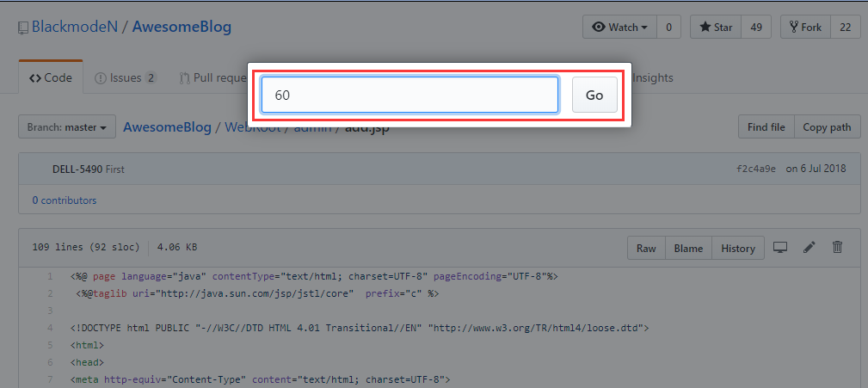868x388 pixels.
Task: Open the Watch dropdown
Action: (x=620, y=28)
